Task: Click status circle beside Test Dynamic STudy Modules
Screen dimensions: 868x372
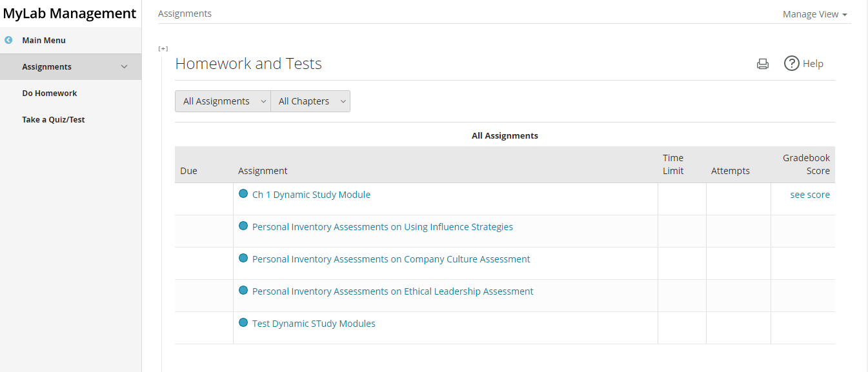Action: [x=243, y=323]
